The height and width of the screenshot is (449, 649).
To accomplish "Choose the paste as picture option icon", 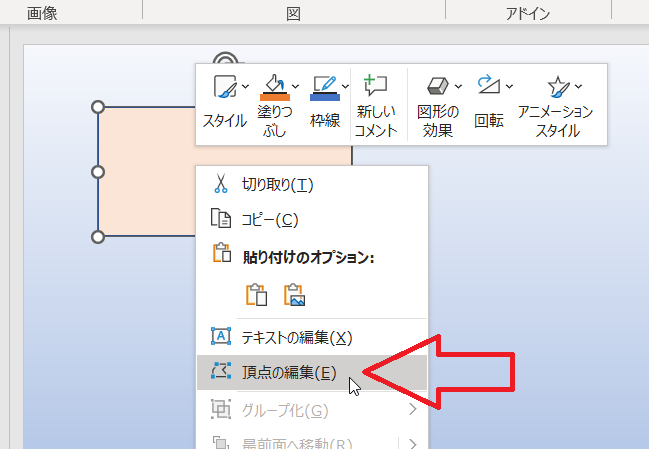I will click(294, 295).
